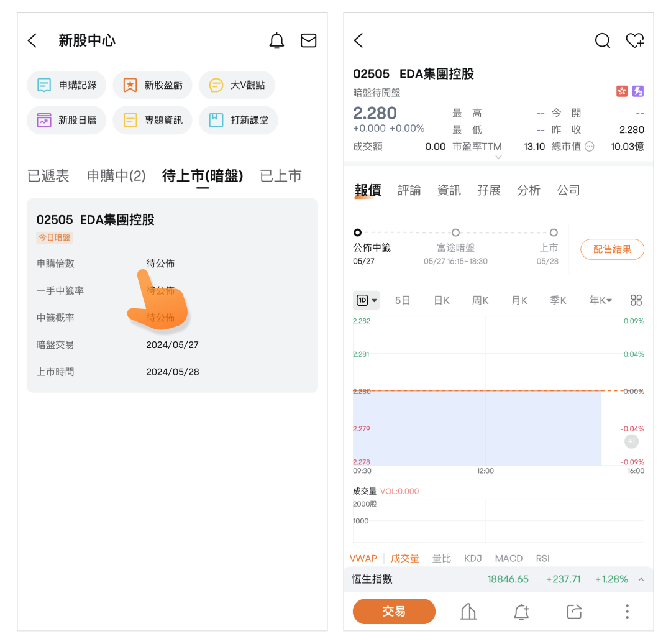The width and height of the screenshot is (671, 644).
Task: Open the mail inbox icon
Action: (x=308, y=41)
